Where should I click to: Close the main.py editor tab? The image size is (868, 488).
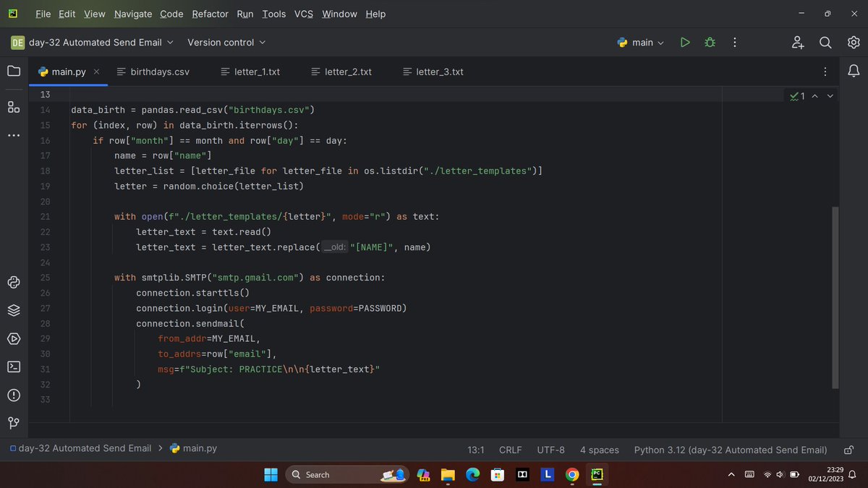[97, 72]
